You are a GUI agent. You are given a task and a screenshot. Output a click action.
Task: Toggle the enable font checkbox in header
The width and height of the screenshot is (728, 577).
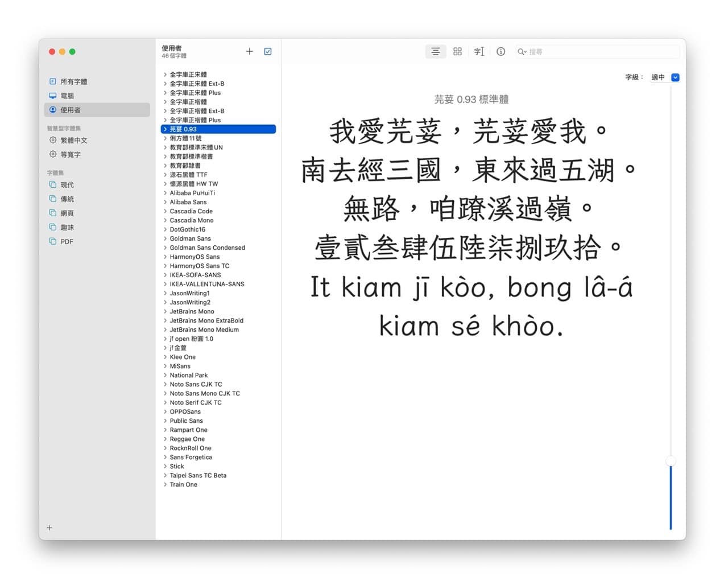(x=268, y=52)
